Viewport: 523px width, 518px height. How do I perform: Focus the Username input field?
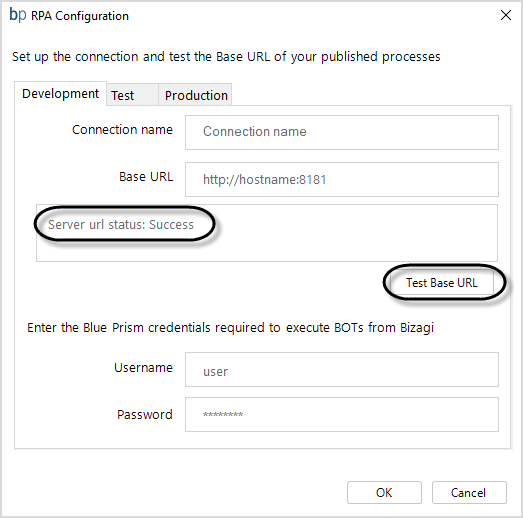tap(342, 370)
